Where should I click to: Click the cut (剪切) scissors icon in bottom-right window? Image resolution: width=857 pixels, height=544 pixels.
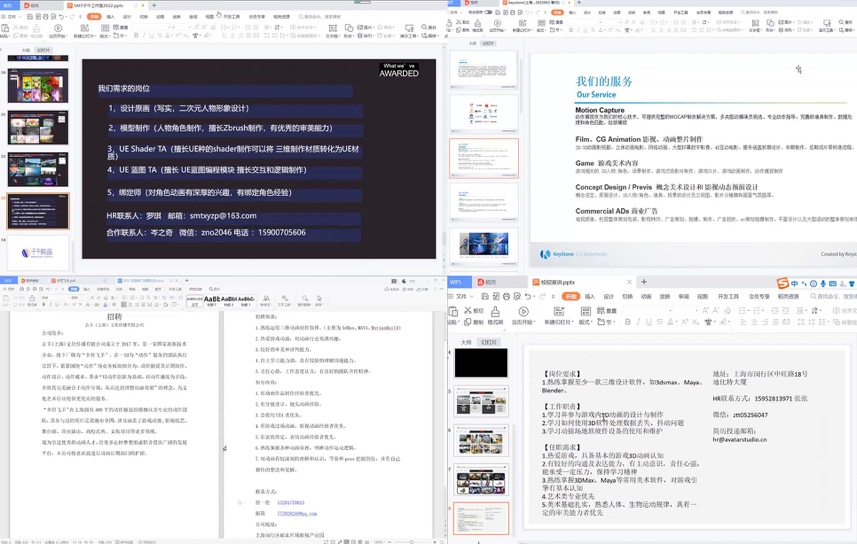tap(466, 312)
